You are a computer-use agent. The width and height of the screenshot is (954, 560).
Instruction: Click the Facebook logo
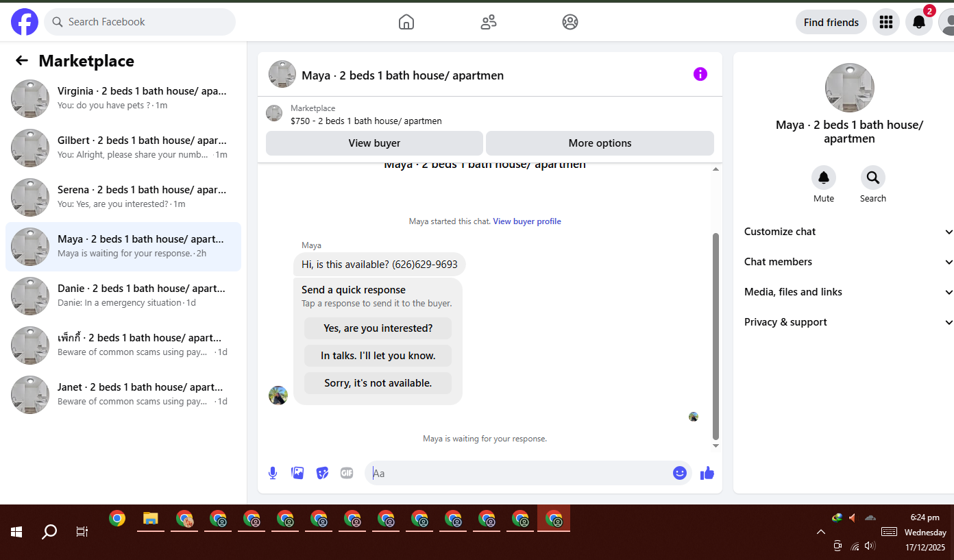coord(25,22)
